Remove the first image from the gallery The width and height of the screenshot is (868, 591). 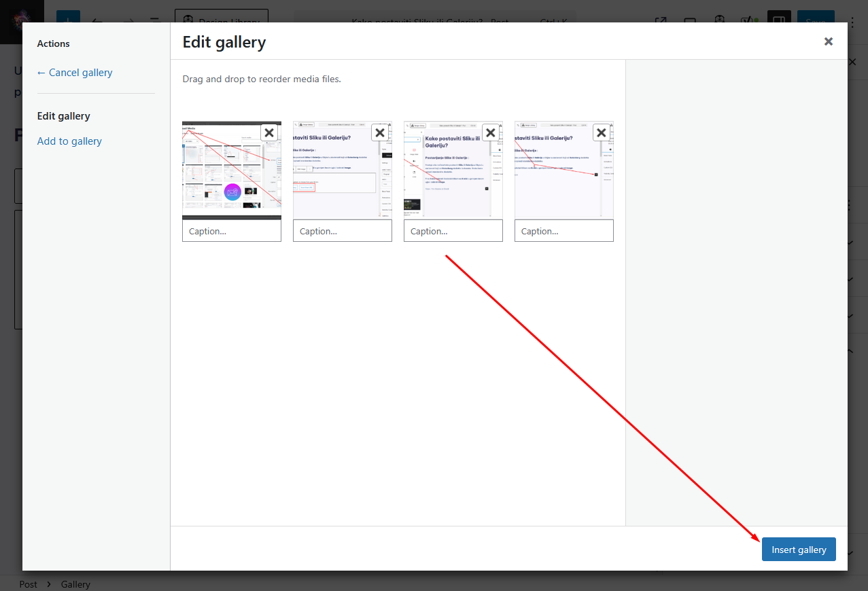[269, 132]
